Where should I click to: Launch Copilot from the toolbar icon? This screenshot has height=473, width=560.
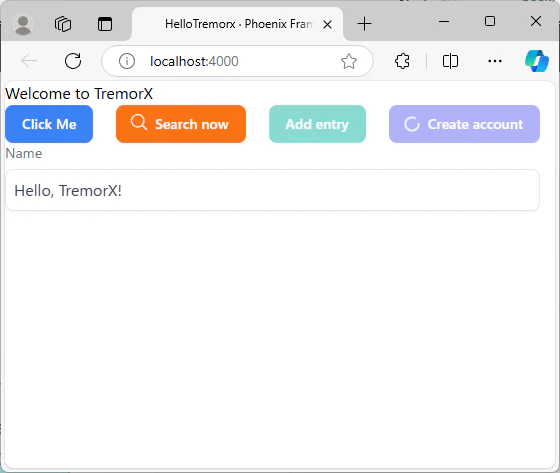pyautogui.click(x=537, y=61)
